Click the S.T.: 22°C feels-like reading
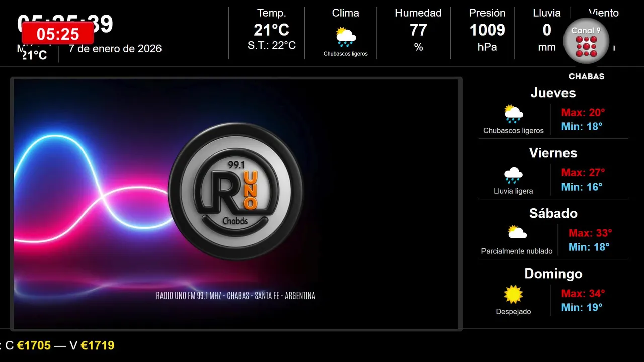This screenshot has width=644, height=362. [272, 46]
